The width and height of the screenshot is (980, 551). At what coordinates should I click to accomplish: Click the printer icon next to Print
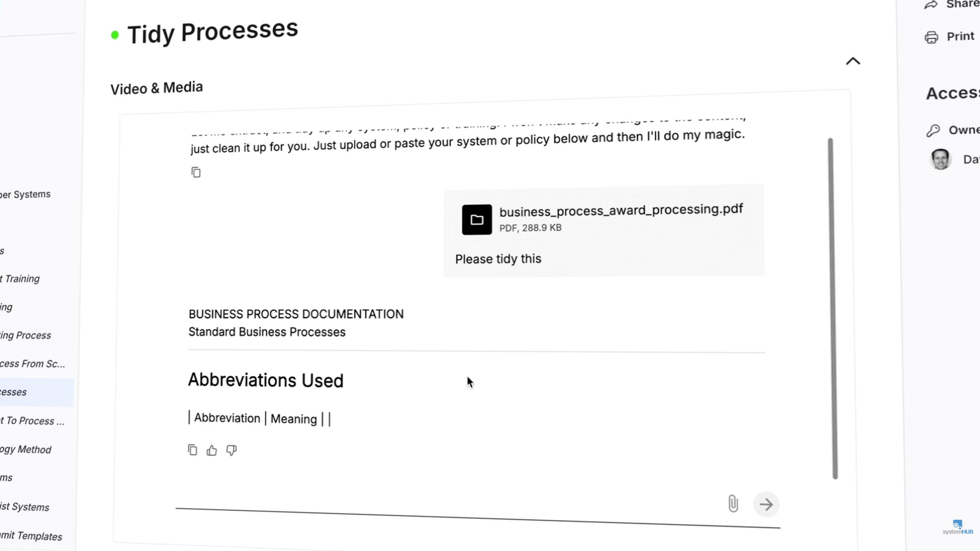coord(932,36)
